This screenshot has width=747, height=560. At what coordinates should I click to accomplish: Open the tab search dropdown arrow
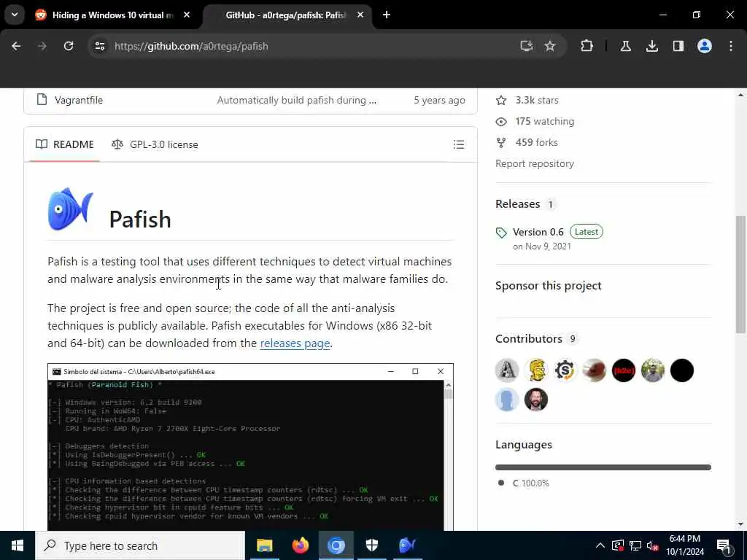[15, 15]
